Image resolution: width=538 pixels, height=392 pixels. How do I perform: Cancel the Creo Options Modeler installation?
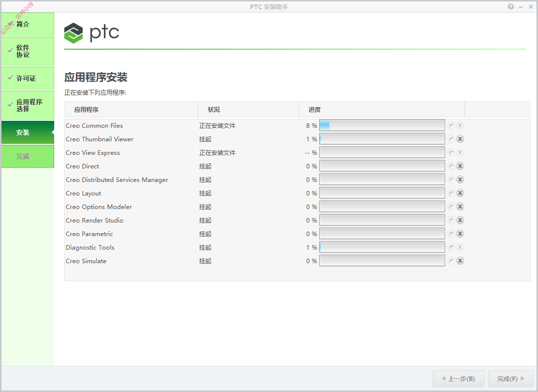click(460, 207)
